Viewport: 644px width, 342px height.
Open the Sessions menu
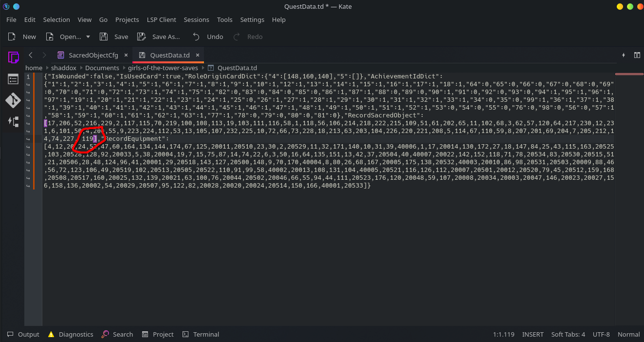point(196,19)
